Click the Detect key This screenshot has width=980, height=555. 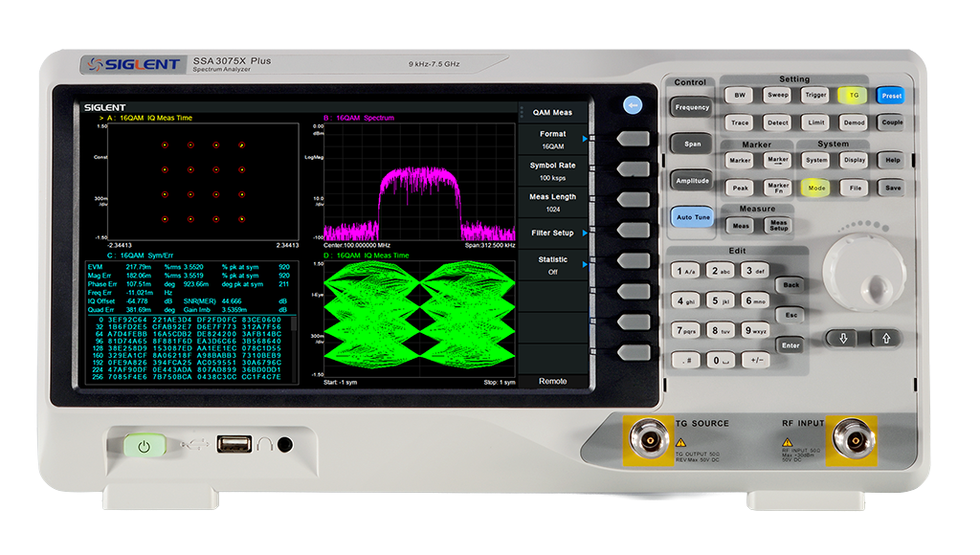[777, 122]
